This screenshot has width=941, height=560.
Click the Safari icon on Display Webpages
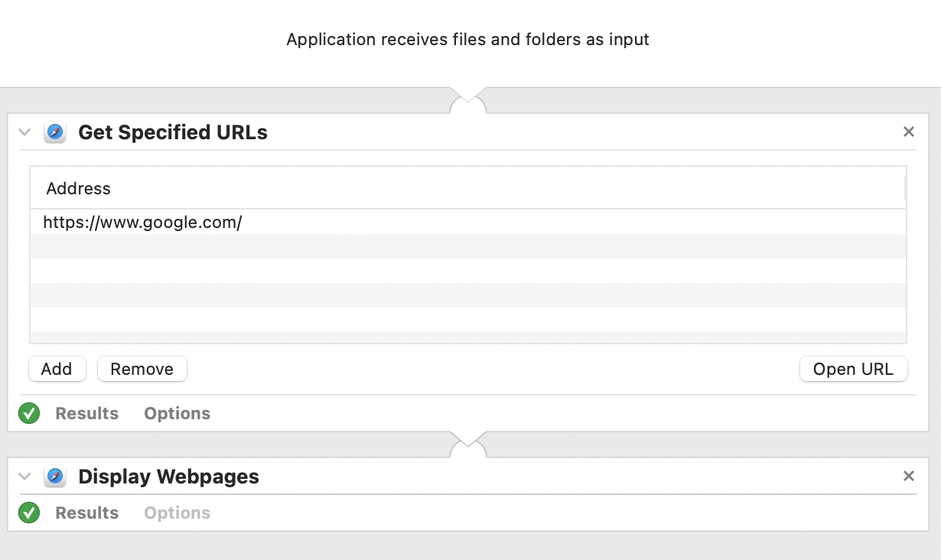(x=55, y=477)
